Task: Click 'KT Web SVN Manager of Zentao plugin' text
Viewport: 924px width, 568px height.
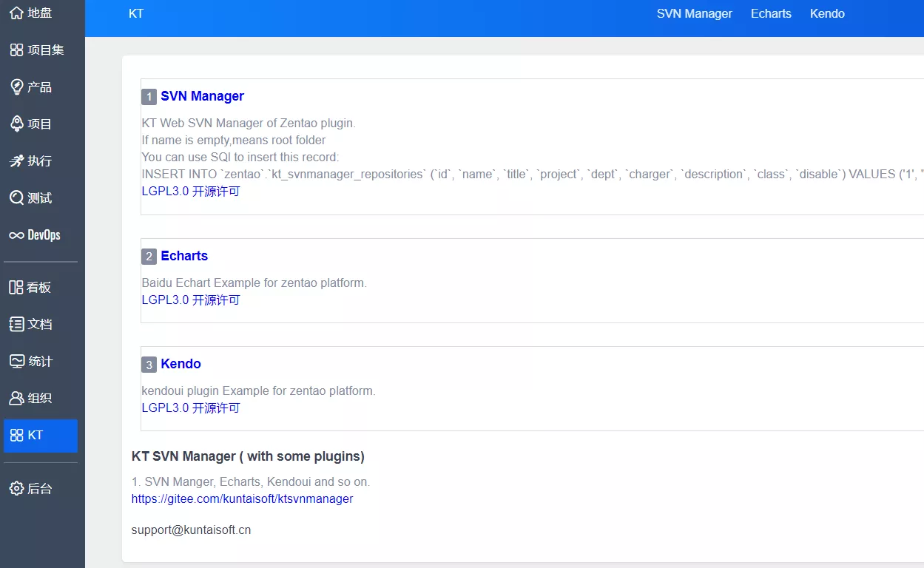Action: pos(248,124)
